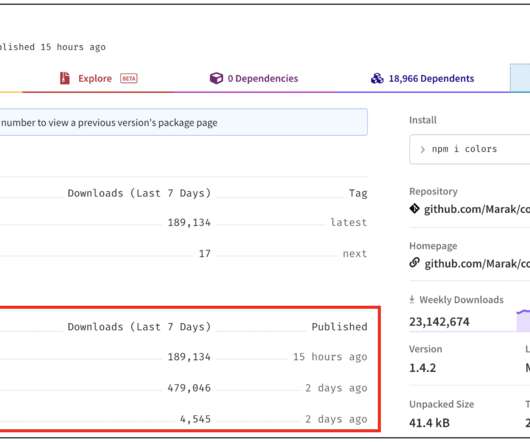This screenshot has height=442, width=530.
Task: Click the Unpacked Size label
Action: (x=441, y=404)
